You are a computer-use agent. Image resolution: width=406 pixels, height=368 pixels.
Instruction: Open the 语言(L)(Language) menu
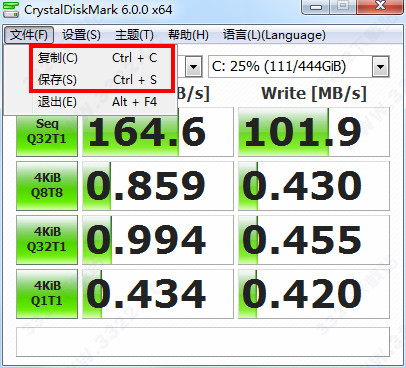coord(274,35)
